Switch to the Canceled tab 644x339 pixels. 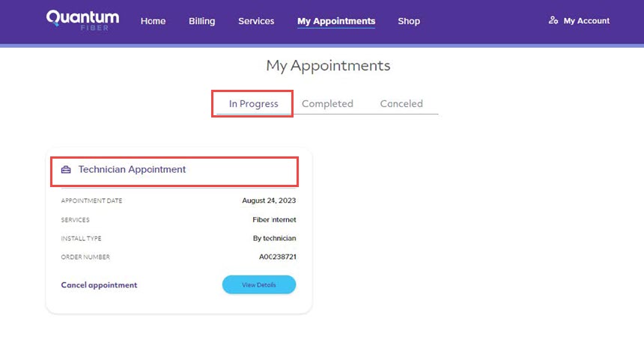tap(401, 104)
